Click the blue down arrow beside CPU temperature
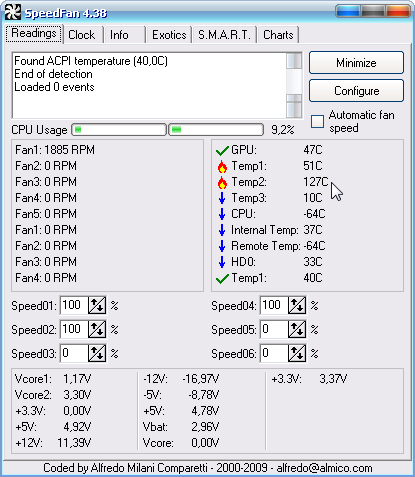415x477 pixels. [x=222, y=214]
